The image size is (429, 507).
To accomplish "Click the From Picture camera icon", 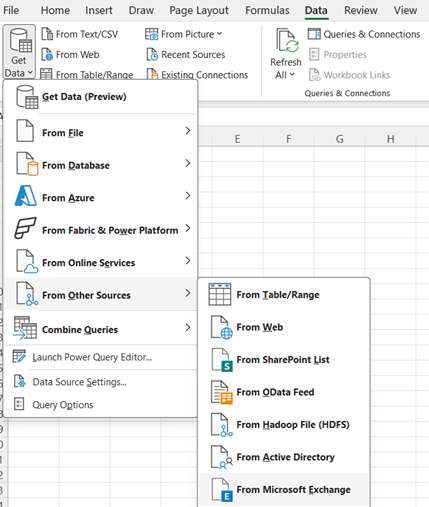I will tap(151, 34).
